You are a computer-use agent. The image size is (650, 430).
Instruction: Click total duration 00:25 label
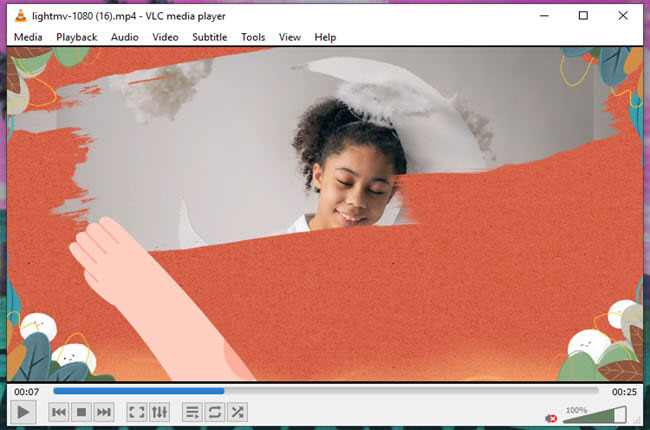[x=624, y=392]
